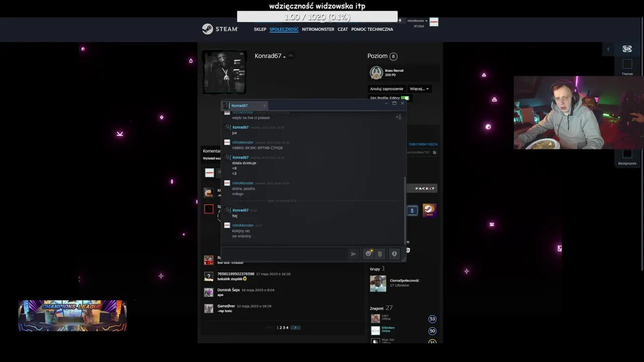Click the nitroMonster avatar in header

[x=434, y=22]
